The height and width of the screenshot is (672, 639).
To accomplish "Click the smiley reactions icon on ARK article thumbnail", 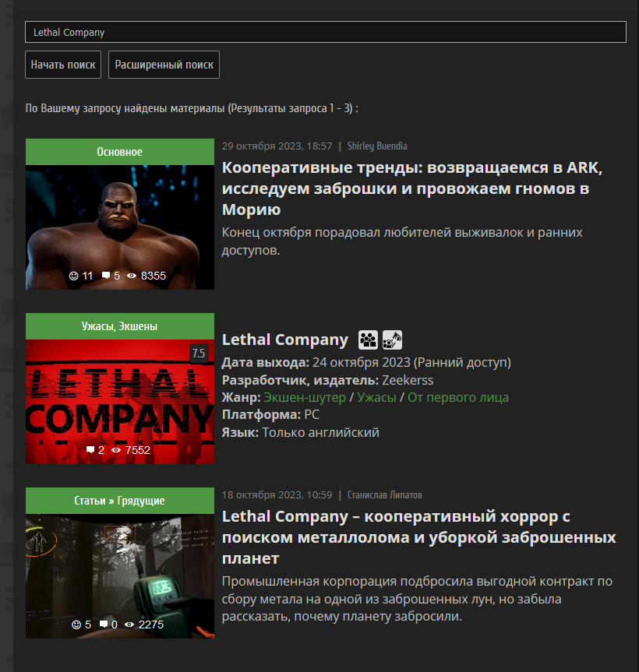I will pos(74,276).
